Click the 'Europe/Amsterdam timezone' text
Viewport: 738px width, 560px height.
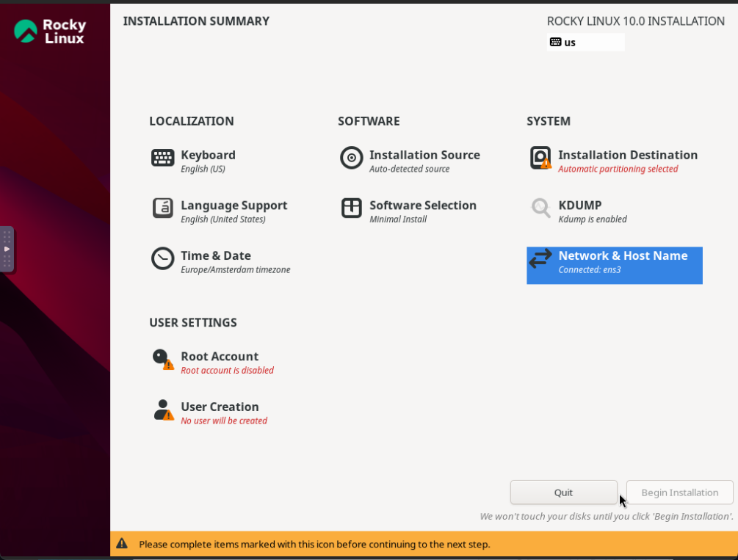pyautogui.click(x=235, y=269)
